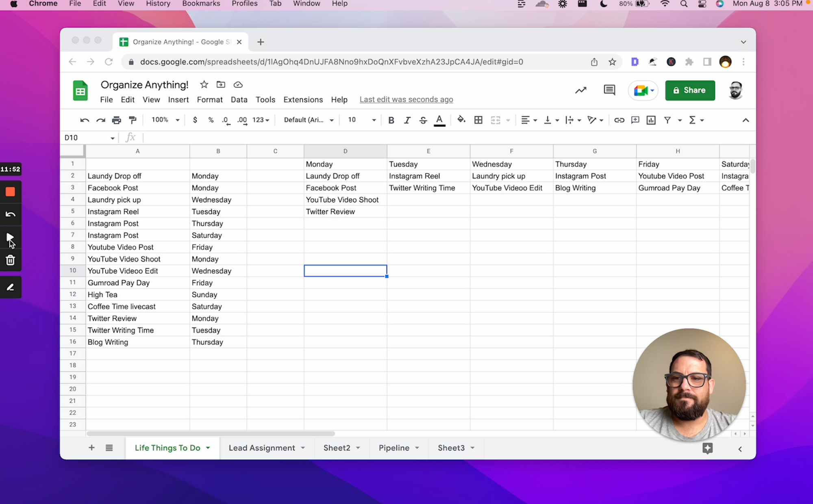Viewport: 813px width, 504px height.
Task: Click the formula bar input field
Action: (406, 138)
